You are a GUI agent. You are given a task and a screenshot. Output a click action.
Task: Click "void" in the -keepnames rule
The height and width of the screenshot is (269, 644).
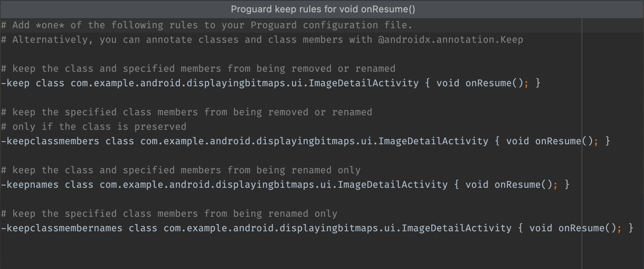(477, 185)
